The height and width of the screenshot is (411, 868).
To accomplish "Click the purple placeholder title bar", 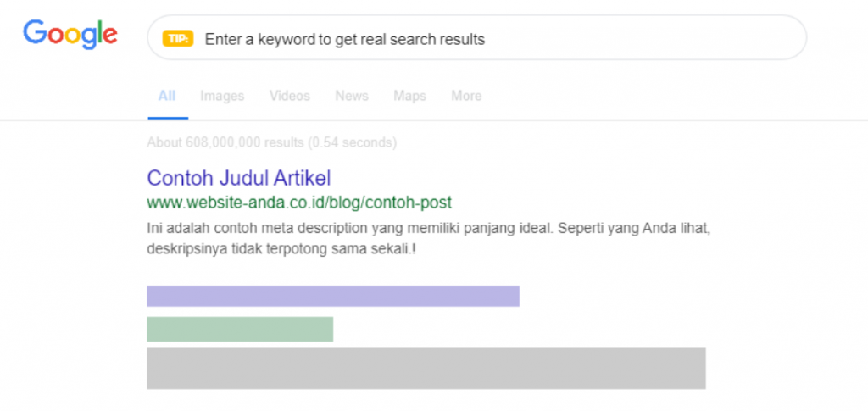I will tap(333, 296).
